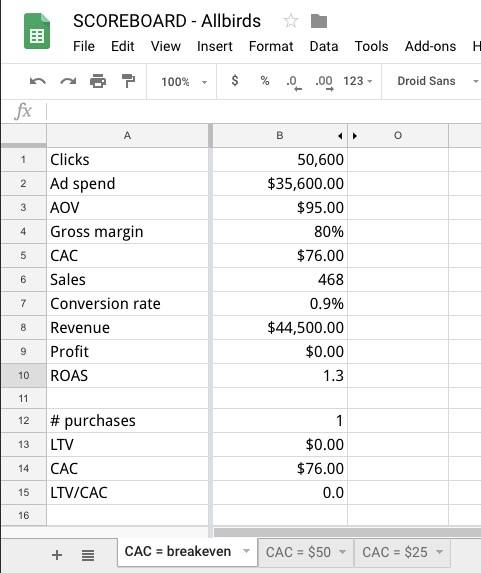
Task: Open the Edit menu
Action: pyautogui.click(x=122, y=46)
